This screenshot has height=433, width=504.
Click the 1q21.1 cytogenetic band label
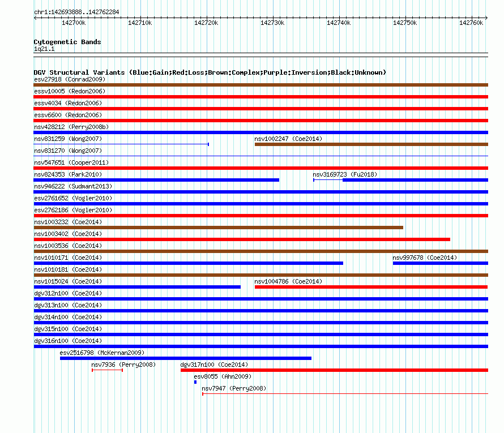tap(44, 49)
